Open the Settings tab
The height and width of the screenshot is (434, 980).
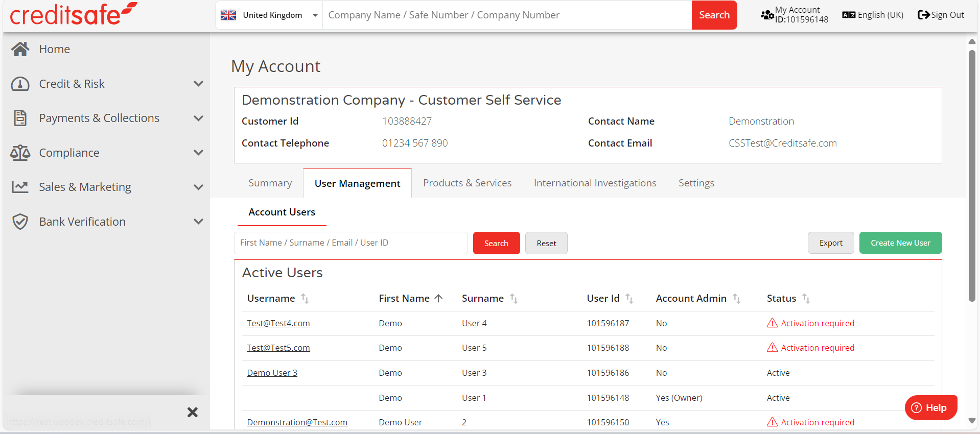(x=696, y=183)
